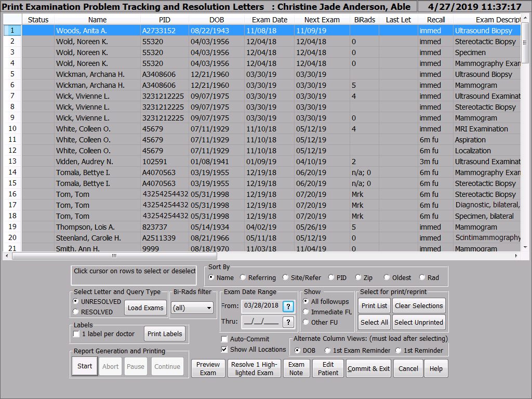Screen dimensions: 532x399
Task: Cancel the dialog
Action: point(408,368)
